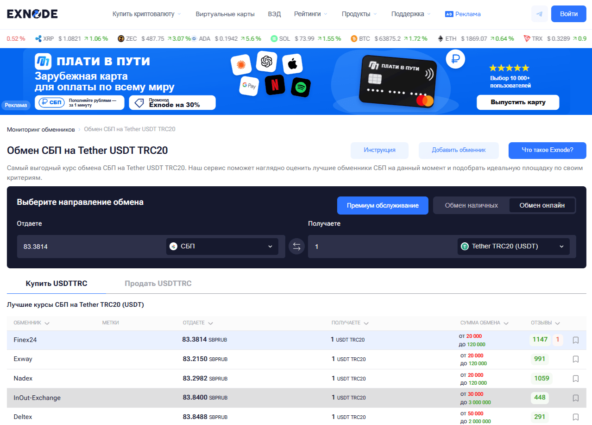The image size is (592, 425).
Task: Sort by Сумма обмена column
Action: click(484, 323)
